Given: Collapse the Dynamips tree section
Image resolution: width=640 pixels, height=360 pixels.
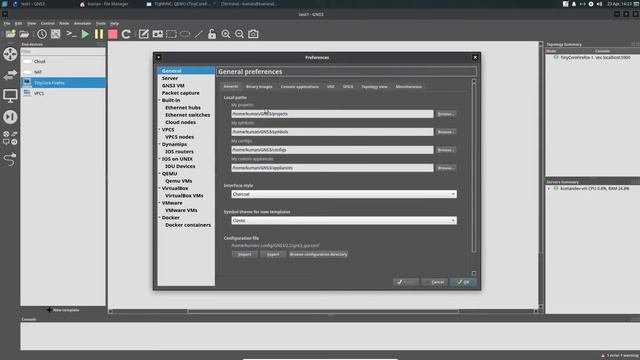Looking at the screenshot, I should pyautogui.click(x=160, y=144).
